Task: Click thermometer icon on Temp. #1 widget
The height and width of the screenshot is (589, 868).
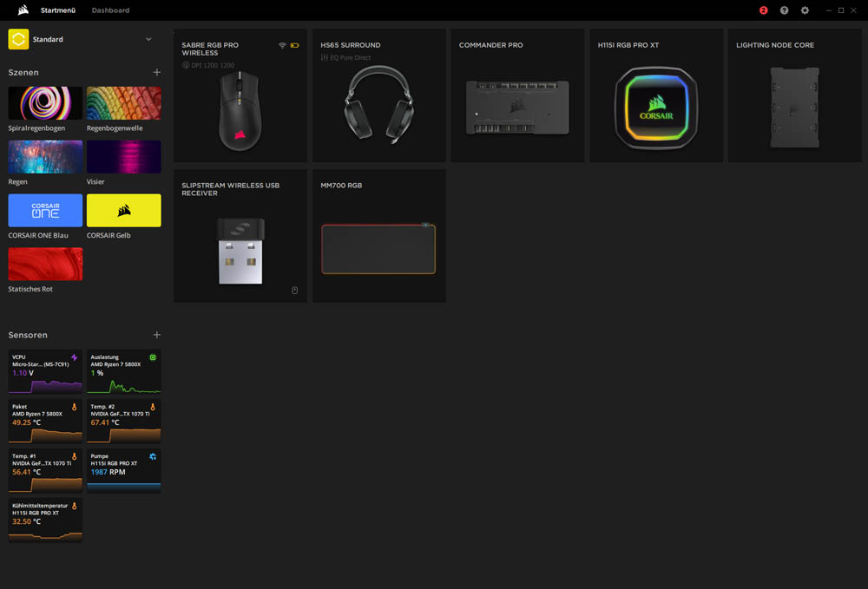Action: click(x=74, y=456)
